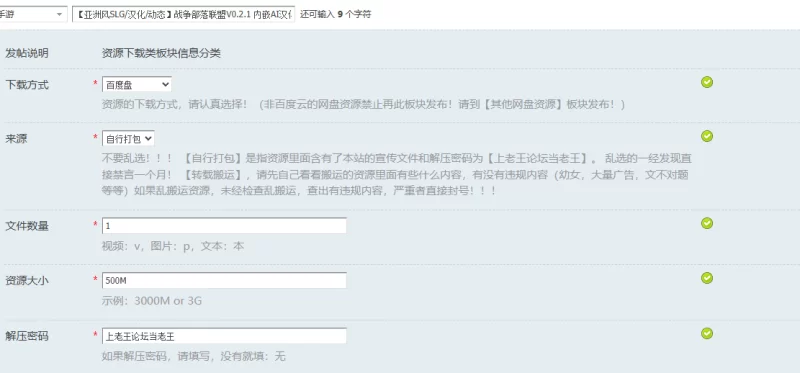Click hint text 如果解压密码，请填写，没有就填：无
The height and width of the screenshot is (373, 800).
193,356
